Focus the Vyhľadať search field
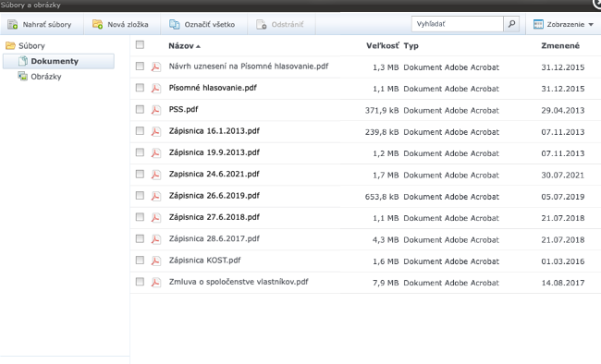The image size is (601, 364). [458, 24]
